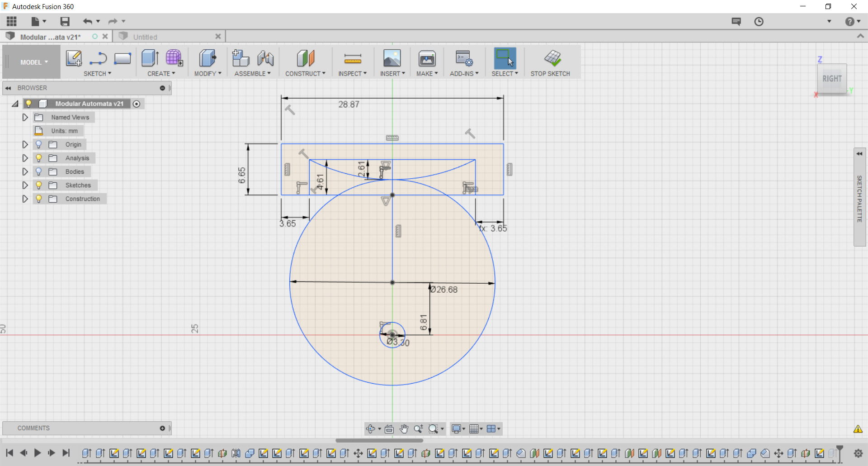Switch to the Untitled document tab
Screen dimensions: 868x466
pyautogui.click(x=145, y=37)
